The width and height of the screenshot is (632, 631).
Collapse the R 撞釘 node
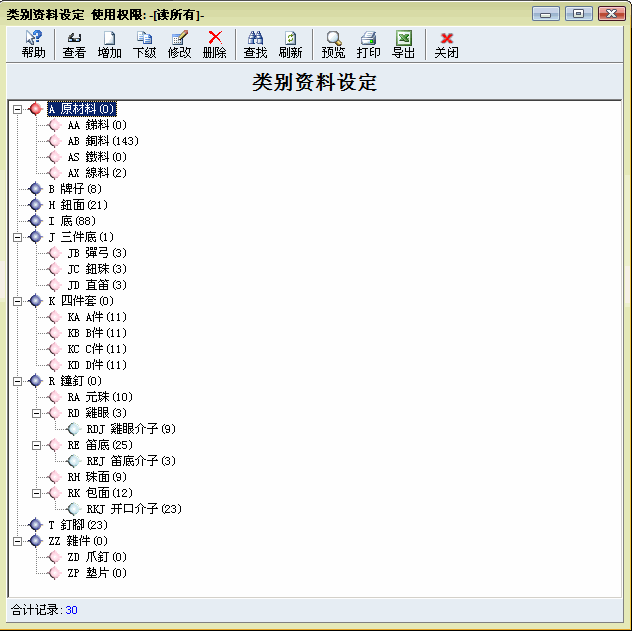(17, 381)
